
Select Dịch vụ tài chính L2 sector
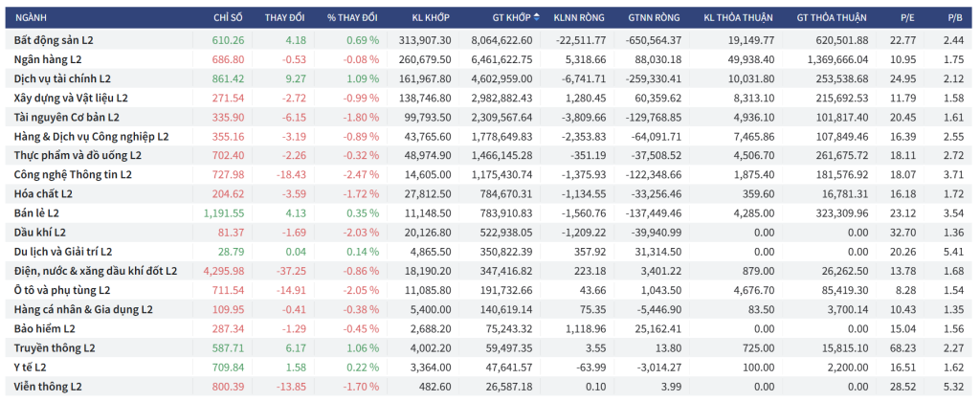(x=63, y=78)
